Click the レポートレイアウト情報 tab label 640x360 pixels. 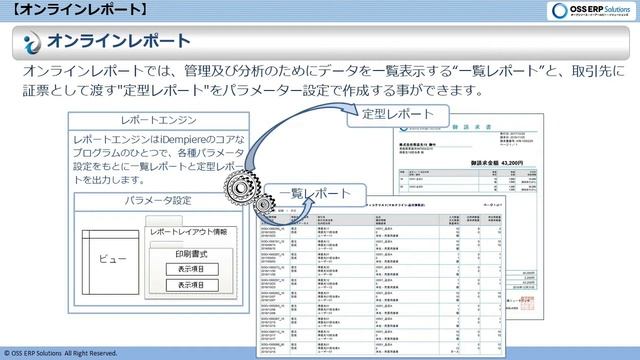[189, 232]
